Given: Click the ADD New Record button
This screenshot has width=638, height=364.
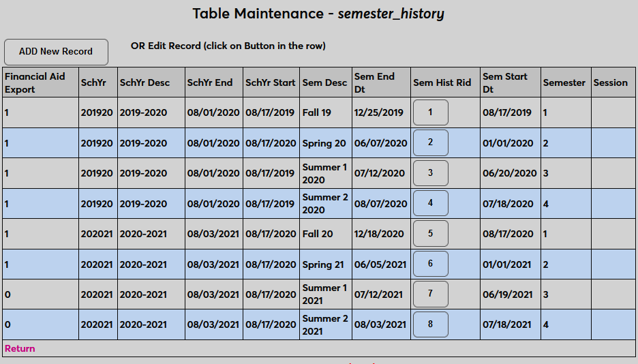Looking at the screenshot, I should click(x=56, y=52).
